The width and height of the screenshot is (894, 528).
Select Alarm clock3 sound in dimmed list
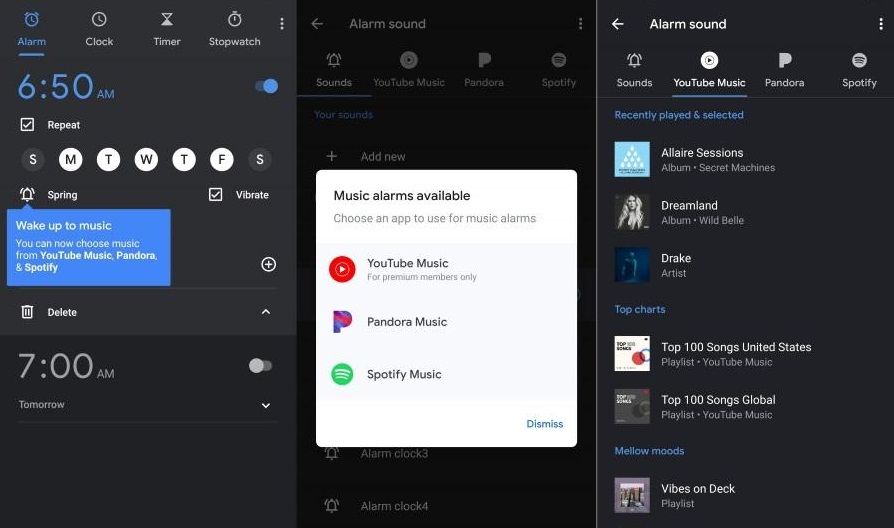[x=446, y=453]
